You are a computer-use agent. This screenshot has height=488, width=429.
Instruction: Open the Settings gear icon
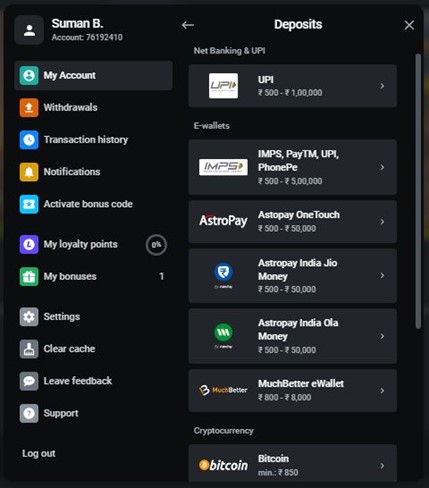click(29, 317)
